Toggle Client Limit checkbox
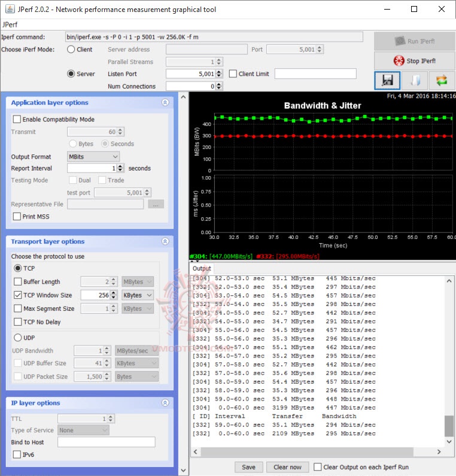456x476 pixels. (233, 74)
